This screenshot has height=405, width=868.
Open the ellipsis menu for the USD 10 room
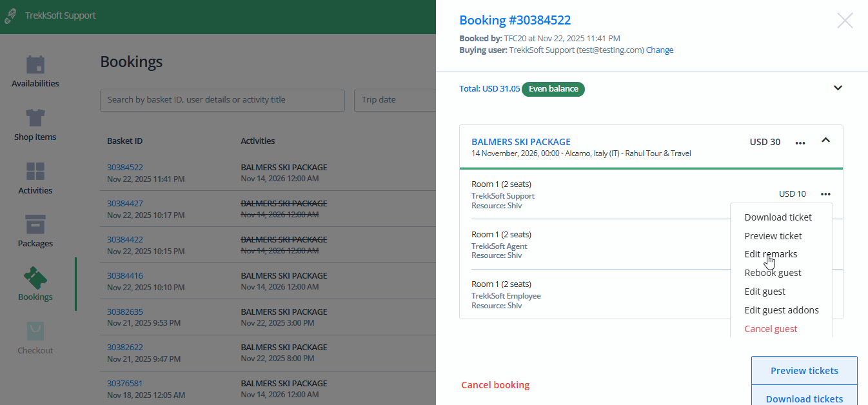tap(826, 193)
